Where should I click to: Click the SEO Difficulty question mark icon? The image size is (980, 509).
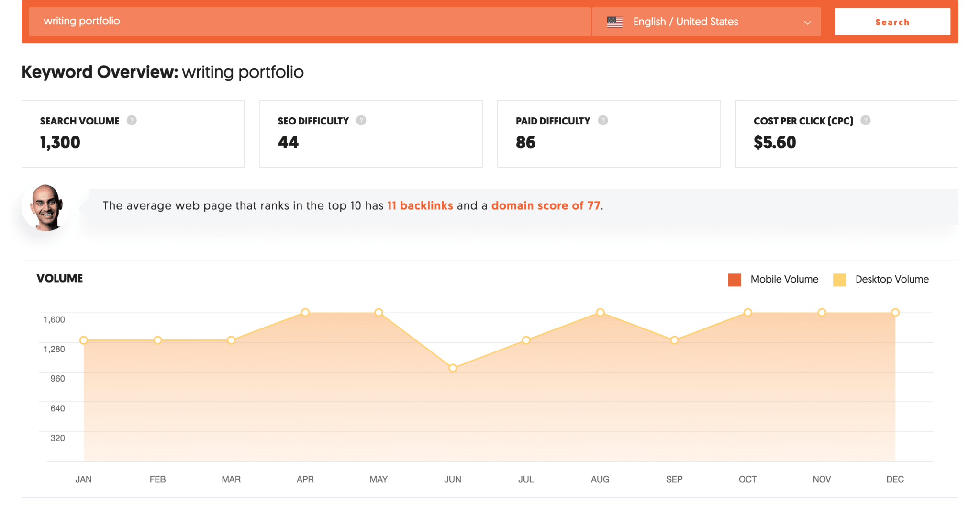point(361,121)
